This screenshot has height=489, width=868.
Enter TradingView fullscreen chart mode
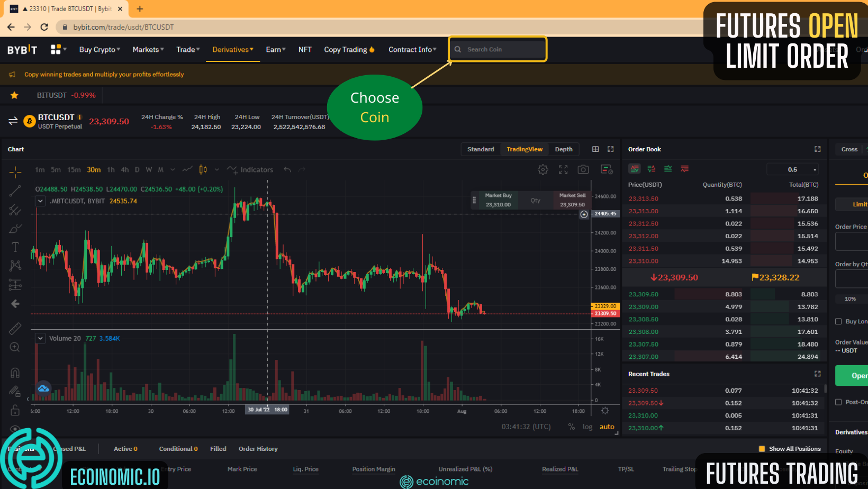pyautogui.click(x=563, y=169)
